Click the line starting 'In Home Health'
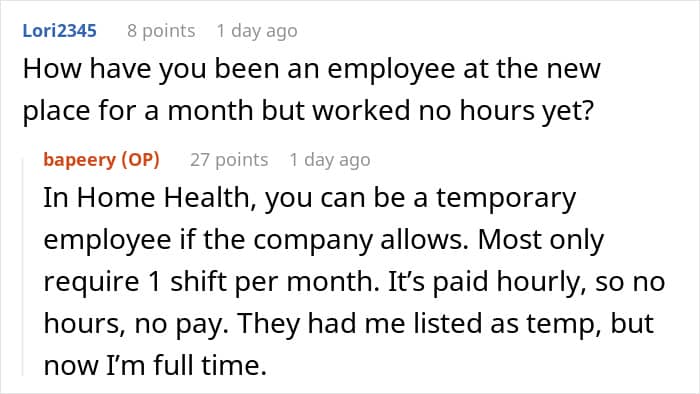This screenshot has width=700, height=394. coord(309,198)
